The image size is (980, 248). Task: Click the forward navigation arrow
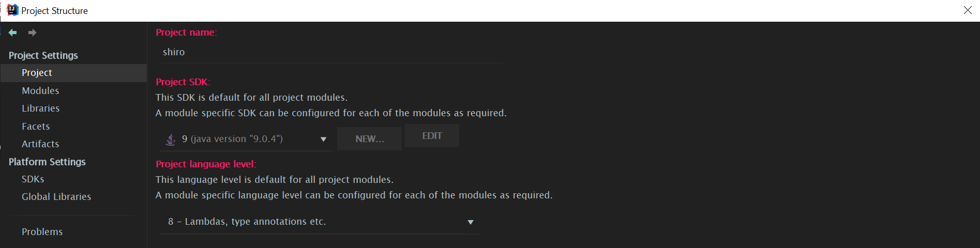point(32,33)
